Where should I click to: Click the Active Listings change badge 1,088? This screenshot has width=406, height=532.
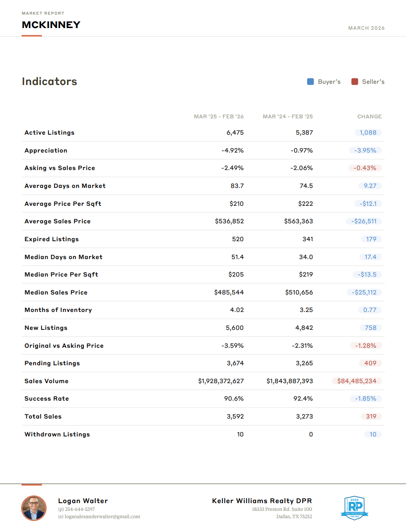coord(368,133)
